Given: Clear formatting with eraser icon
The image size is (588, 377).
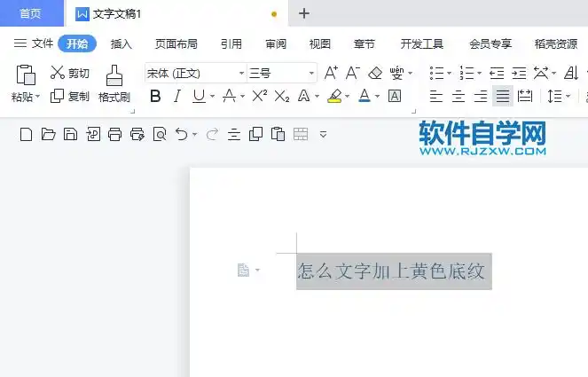Looking at the screenshot, I should 375,73.
